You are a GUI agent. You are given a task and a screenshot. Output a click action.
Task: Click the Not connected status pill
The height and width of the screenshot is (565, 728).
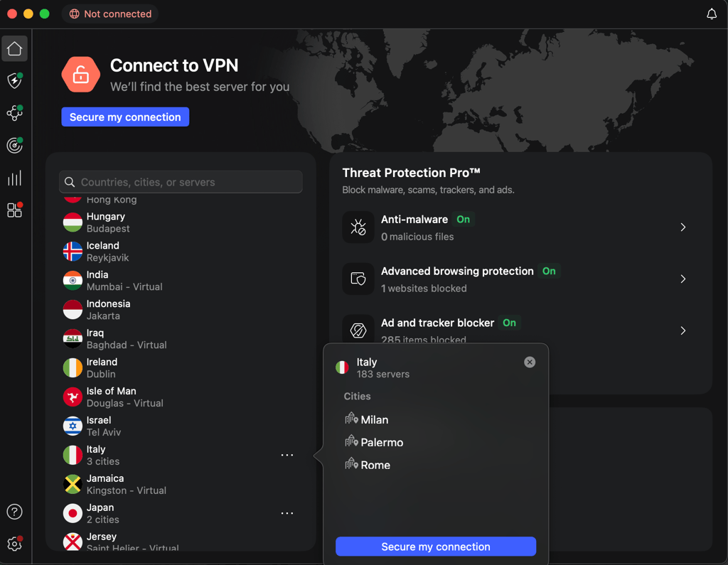coord(110,14)
